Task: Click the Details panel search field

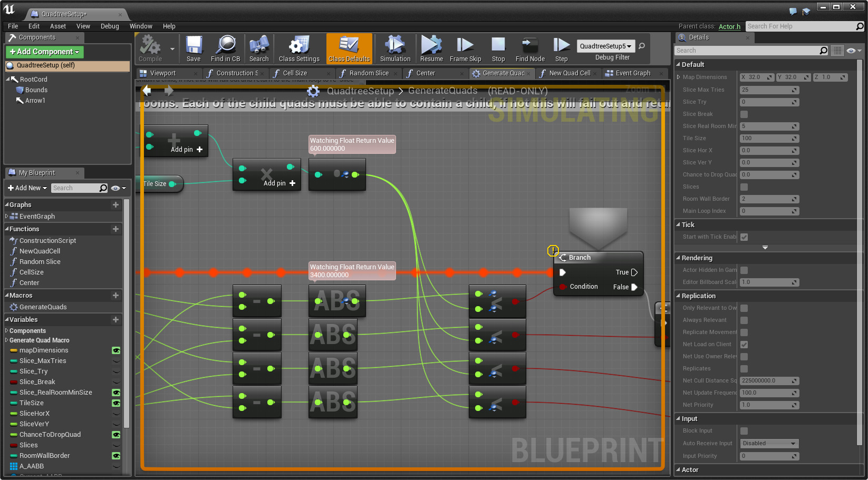Action: click(x=746, y=51)
